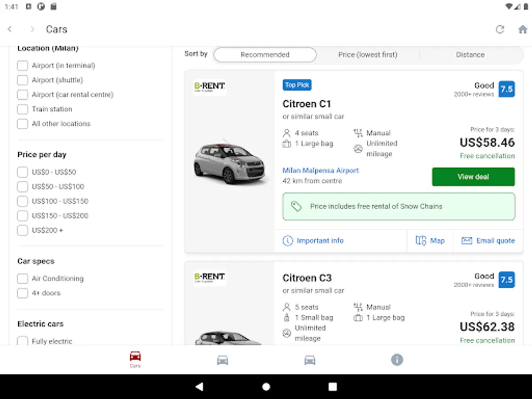
Task: Open the home icon in the top bar
Action: (x=523, y=29)
